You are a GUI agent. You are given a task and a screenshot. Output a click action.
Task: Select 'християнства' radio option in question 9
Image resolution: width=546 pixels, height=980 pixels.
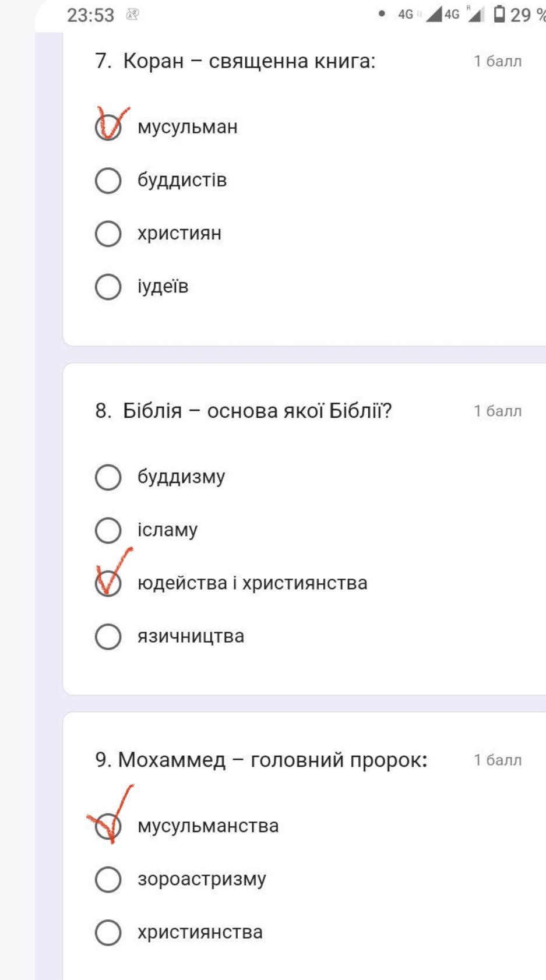108,932
